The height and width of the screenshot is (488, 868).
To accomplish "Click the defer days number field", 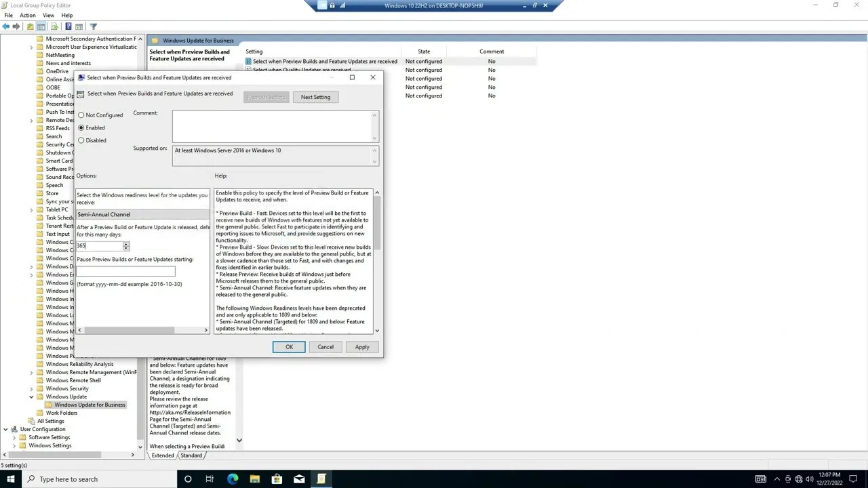I will click(x=99, y=246).
